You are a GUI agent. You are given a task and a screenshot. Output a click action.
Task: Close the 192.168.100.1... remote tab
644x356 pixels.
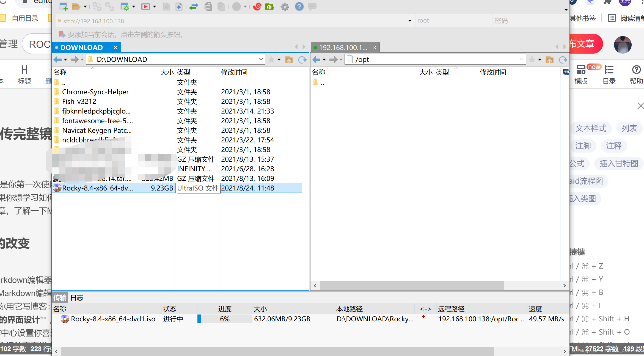point(374,48)
